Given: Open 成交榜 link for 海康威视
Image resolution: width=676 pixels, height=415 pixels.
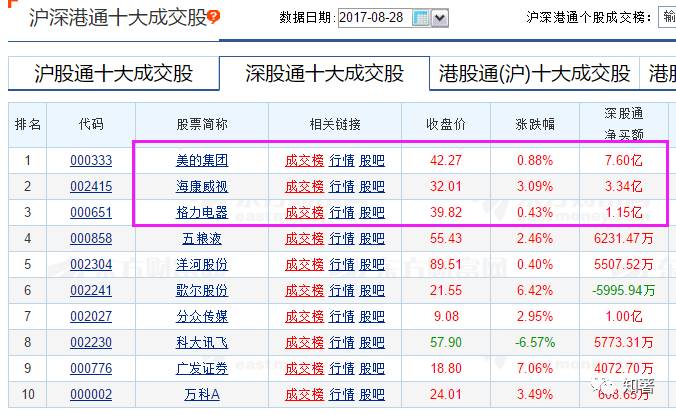Looking at the screenshot, I should pos(304,187).
